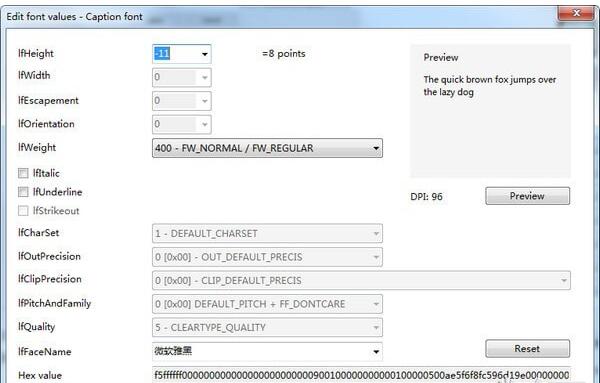
Task: Click the lfHeight value field showing -11
Action: [x=176, y=54]
